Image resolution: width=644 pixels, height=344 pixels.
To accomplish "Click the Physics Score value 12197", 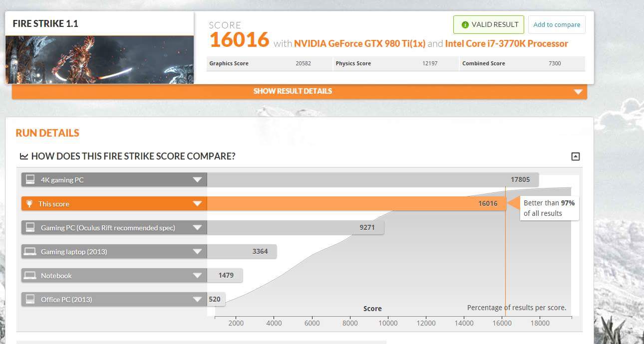I will coord(429,63).
